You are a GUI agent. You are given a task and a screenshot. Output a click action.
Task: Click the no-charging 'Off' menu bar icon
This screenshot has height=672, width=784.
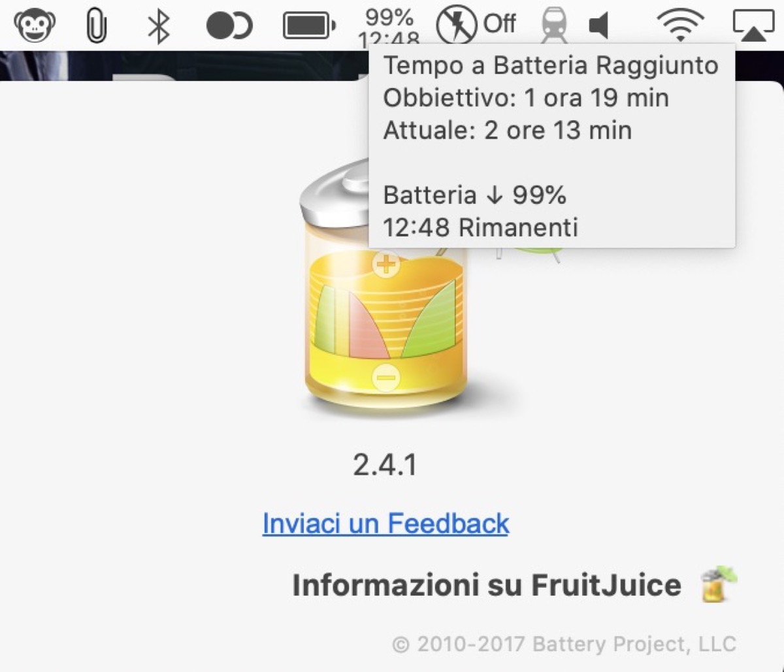[476, 25]
